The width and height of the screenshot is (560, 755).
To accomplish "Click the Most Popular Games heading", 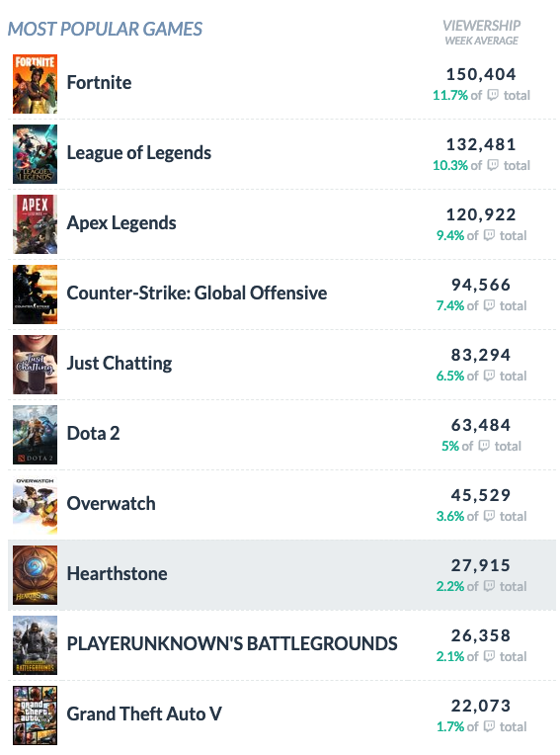I will [105, 29].
